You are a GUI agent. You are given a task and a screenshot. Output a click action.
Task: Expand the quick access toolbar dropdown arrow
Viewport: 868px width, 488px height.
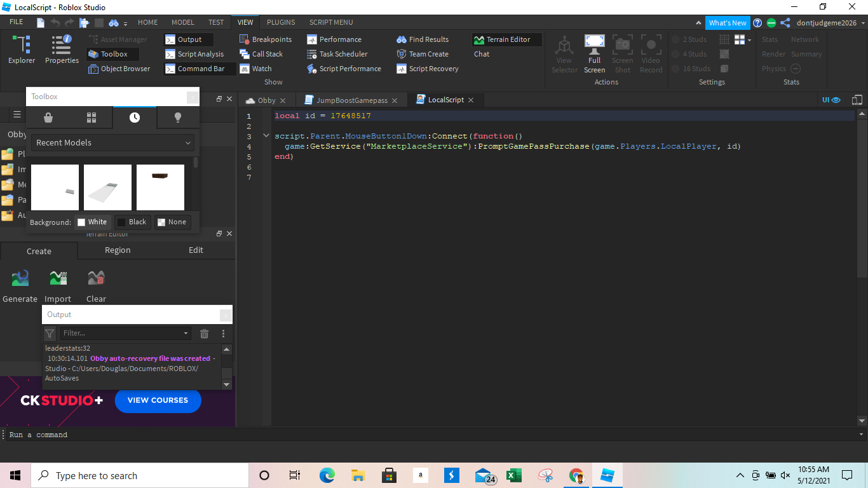coord(125,24)
